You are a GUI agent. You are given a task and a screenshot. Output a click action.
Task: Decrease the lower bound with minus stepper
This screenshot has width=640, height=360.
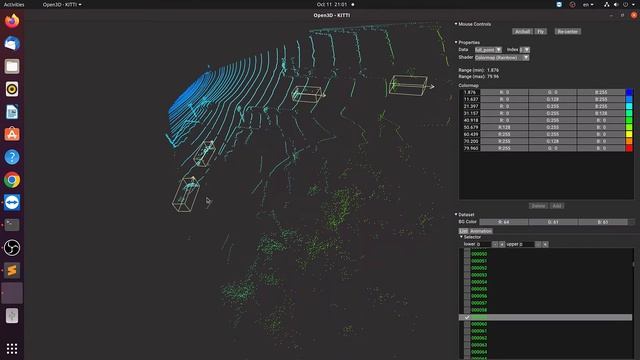point(495,244)
